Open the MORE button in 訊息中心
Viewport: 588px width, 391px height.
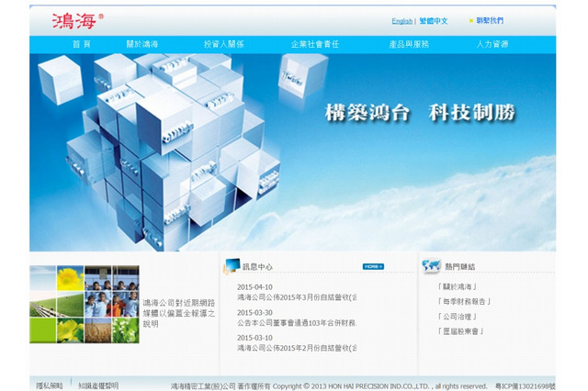click(x=373, y=266)
